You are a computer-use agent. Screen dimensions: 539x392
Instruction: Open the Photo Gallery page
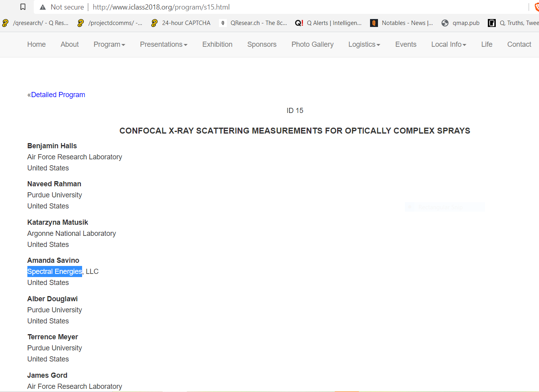pyautogui.click(x=313, y=44)
